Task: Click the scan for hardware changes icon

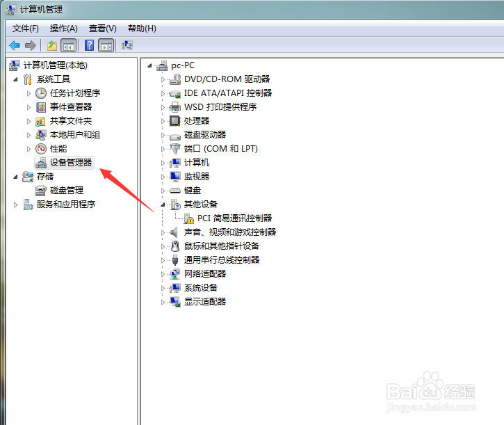Action: [x=127, y=45]
